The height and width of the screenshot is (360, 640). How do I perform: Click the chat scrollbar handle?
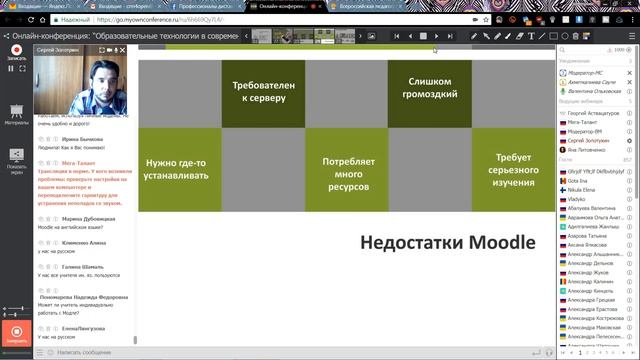(135, 340)
